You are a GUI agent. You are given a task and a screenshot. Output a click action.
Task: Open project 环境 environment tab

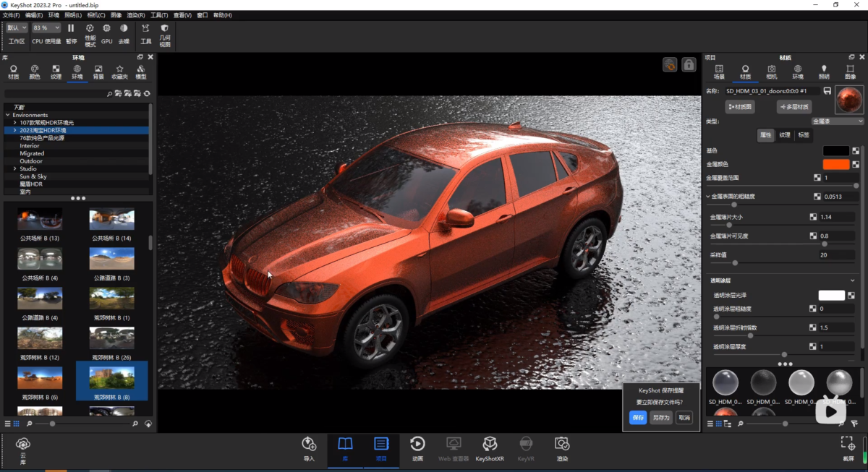(798, 72)
